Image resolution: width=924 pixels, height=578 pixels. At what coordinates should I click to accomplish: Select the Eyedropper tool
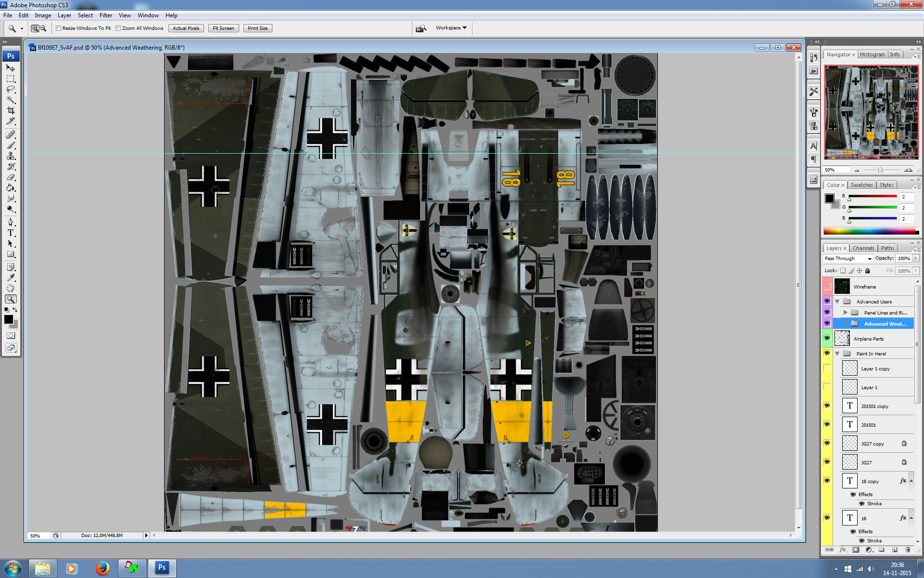click(x=11, y=277)
